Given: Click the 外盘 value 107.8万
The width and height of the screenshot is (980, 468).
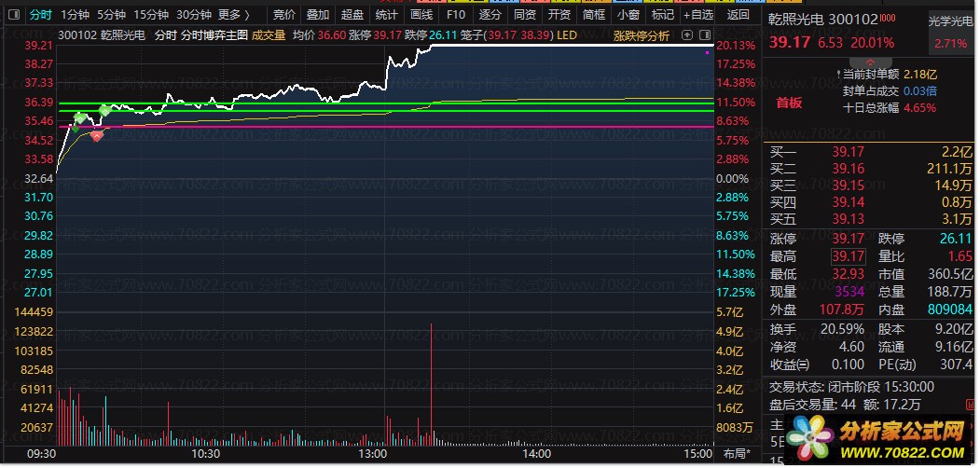Looking at the screenshot, I should (841, 310).
